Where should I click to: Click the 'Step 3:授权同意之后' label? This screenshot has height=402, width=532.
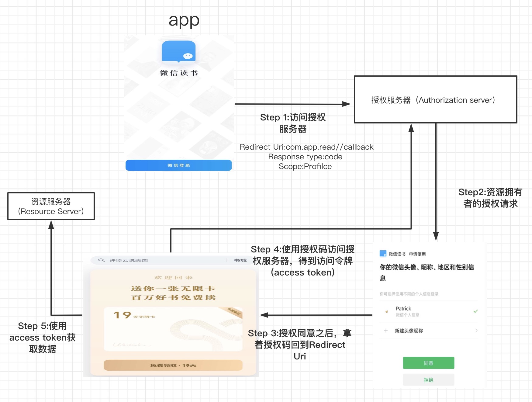300,345
